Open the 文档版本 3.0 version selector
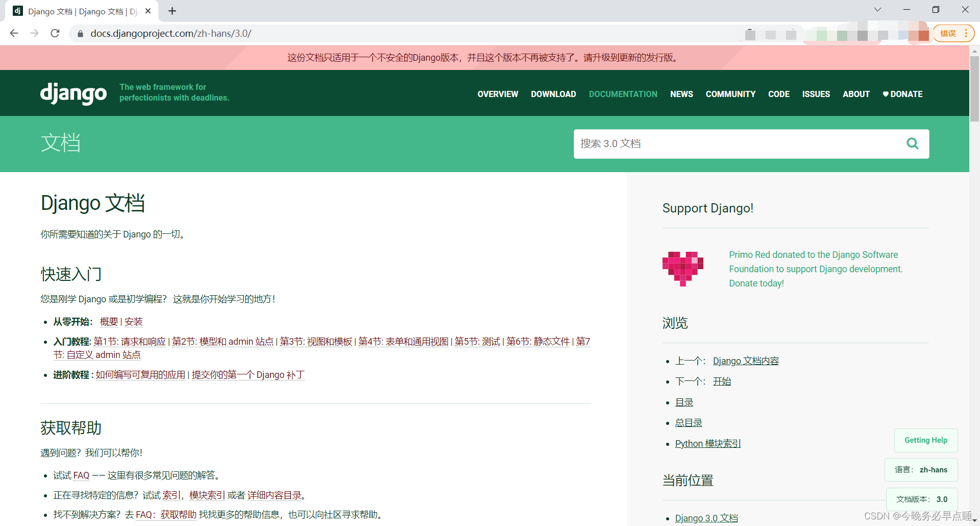 (x=922, y=499)
